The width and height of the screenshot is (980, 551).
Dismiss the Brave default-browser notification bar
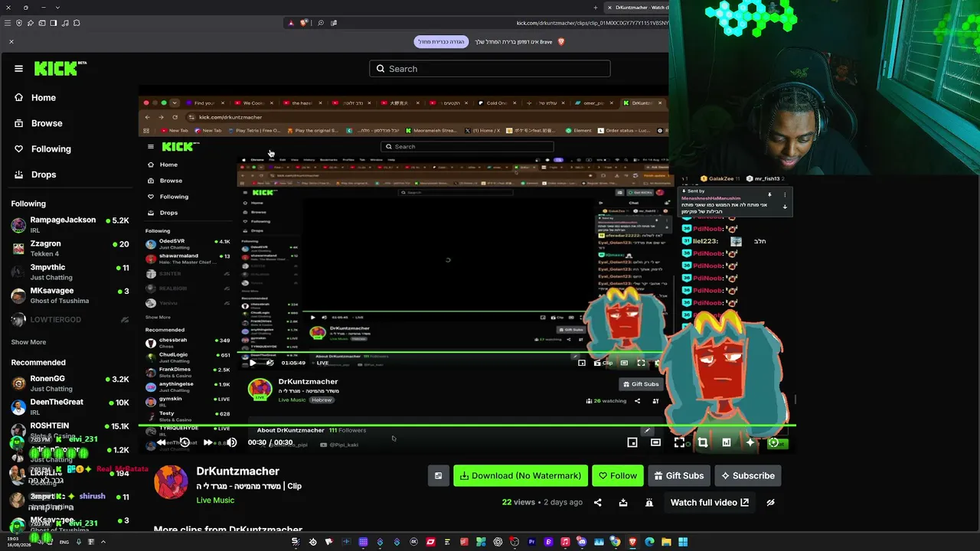[x=11, y=41]
